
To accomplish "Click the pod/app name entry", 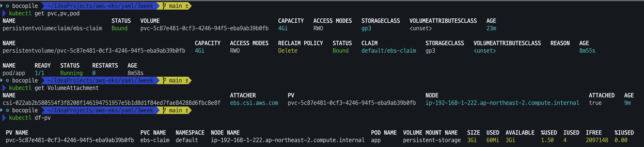I will [x=14, y=73].
